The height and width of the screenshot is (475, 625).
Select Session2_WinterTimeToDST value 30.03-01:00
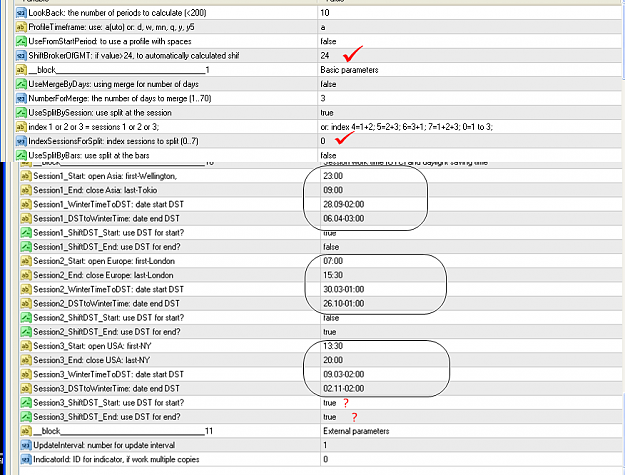[344, 290]
